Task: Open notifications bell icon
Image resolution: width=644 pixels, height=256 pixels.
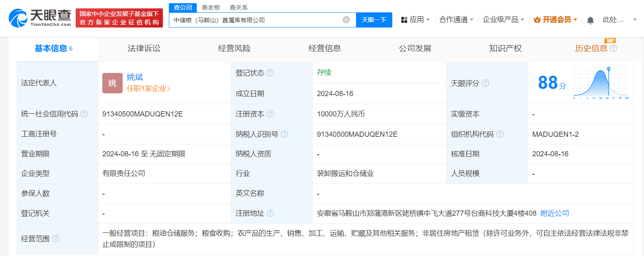Action: point(590,20)
